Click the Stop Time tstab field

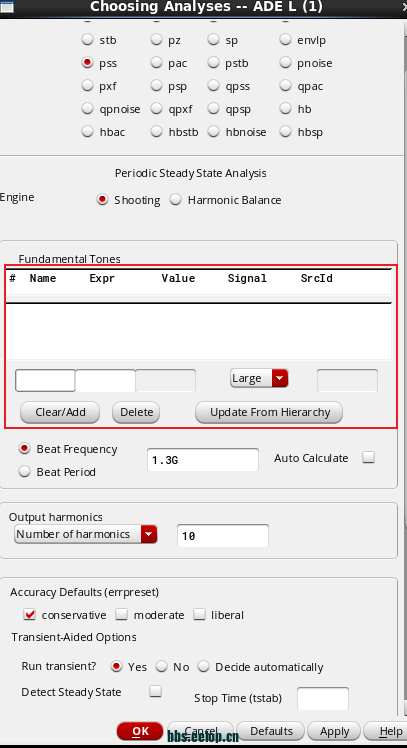(x=323, y=699)
